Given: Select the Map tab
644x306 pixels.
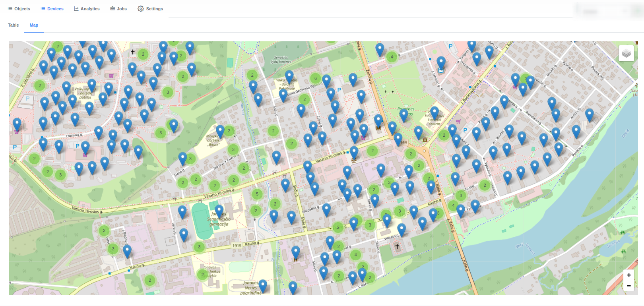Looking at the screenshot, I should click(34, 25).
